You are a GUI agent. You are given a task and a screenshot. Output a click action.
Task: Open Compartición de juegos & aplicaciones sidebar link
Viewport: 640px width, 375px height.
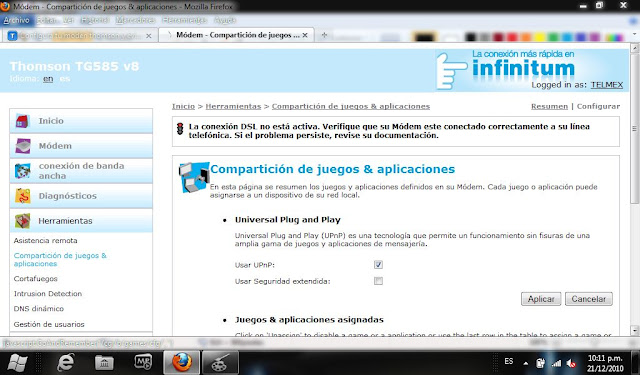(60, 260)
